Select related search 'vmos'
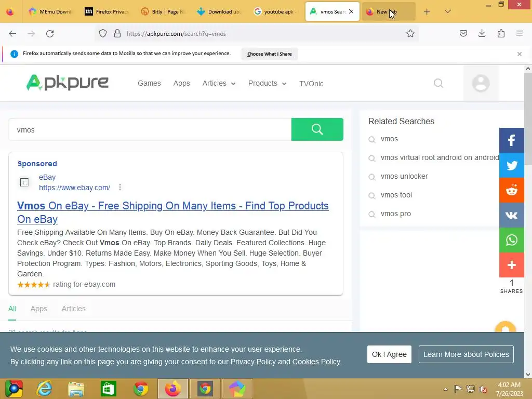Screen dimensions: 532x399 click(389, 139)
